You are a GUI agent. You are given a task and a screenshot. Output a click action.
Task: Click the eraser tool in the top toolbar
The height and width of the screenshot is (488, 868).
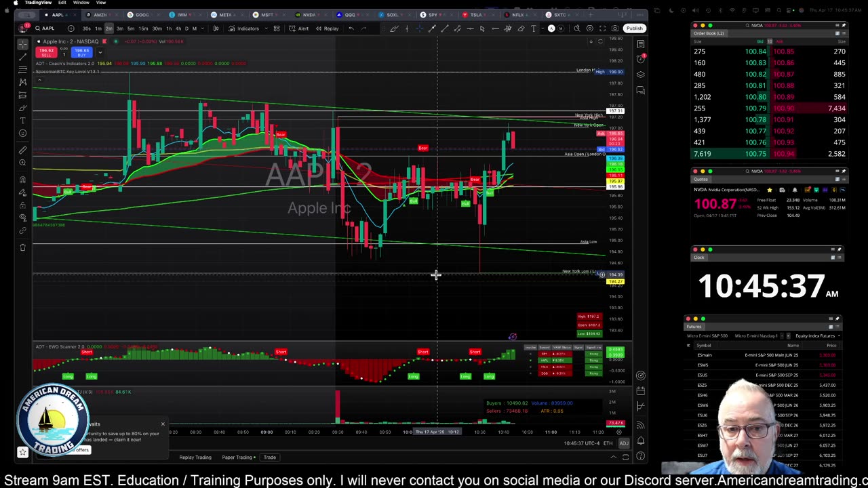coord(521,28)
